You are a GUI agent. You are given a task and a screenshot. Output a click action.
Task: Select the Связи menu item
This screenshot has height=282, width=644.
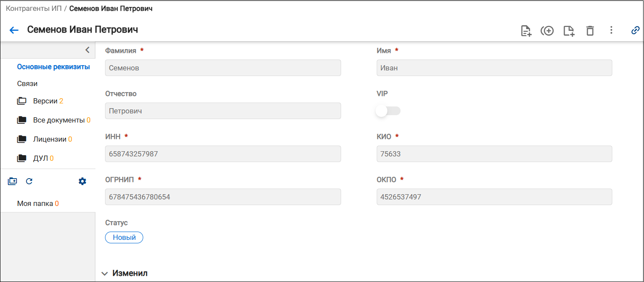tap(27, 83)
